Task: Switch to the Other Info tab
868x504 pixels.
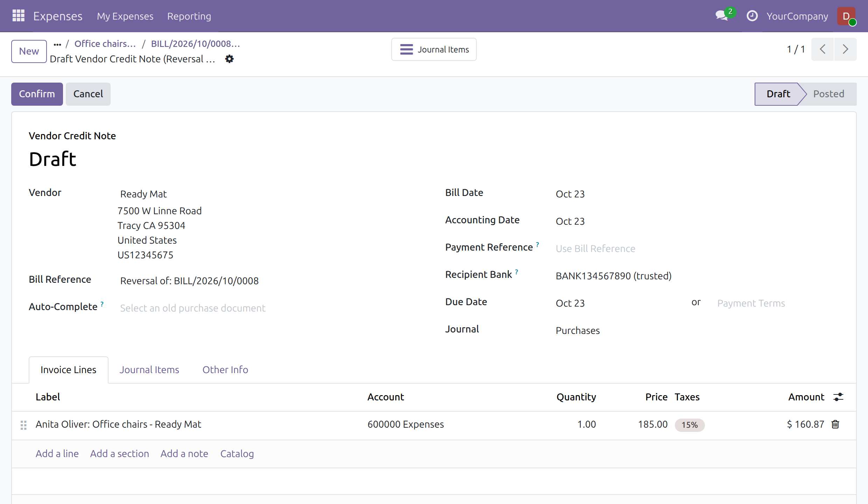Action: (225, 370)
